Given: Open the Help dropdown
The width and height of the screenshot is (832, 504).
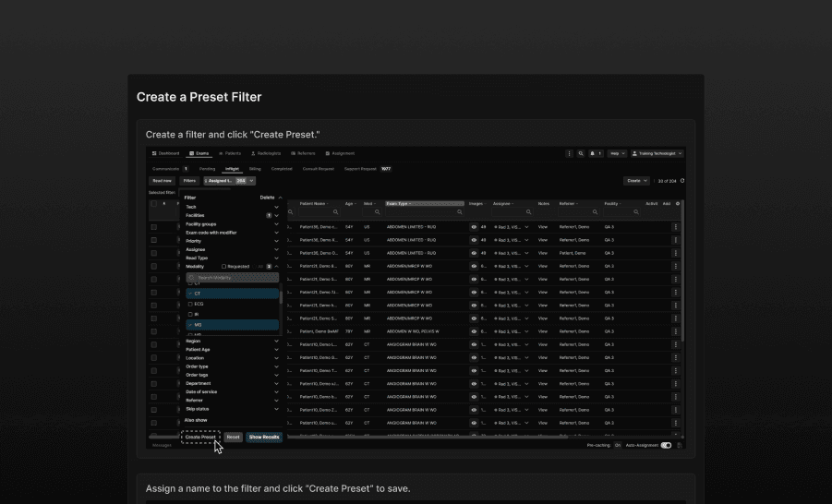Looking at the screenshot, I should (617, 153).
